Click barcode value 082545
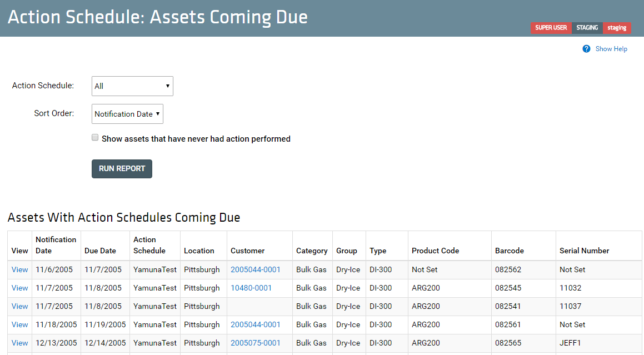This screenshot has height=355, width=644. coord(508,288)
